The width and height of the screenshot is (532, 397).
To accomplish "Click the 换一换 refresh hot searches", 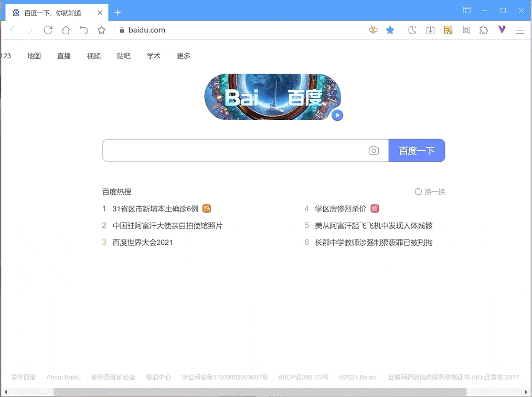I will 430,192.
